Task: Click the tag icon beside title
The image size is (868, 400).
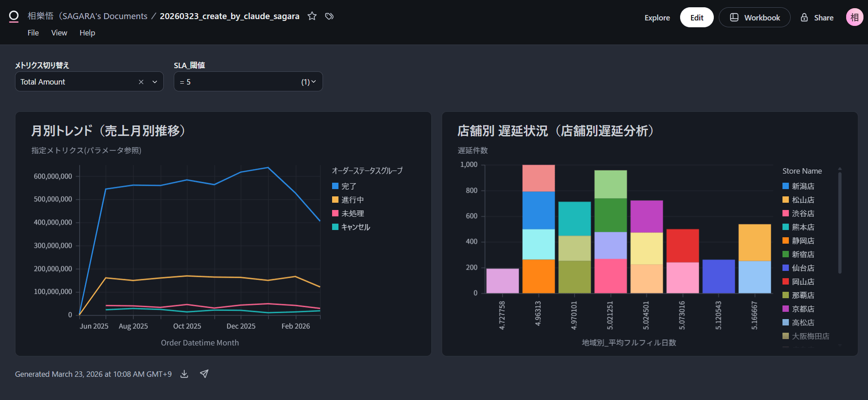Action: [329, 16]
